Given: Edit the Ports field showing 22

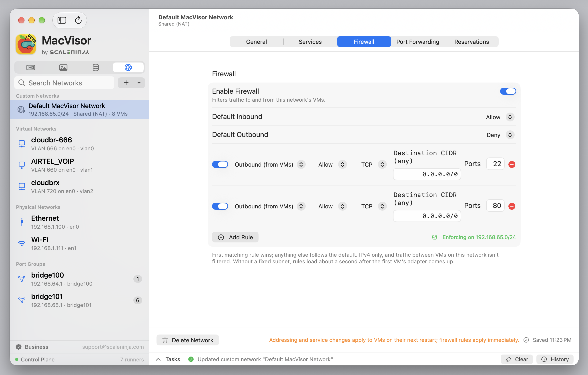Looking at the screenshot, I should (x=495, y=164).
